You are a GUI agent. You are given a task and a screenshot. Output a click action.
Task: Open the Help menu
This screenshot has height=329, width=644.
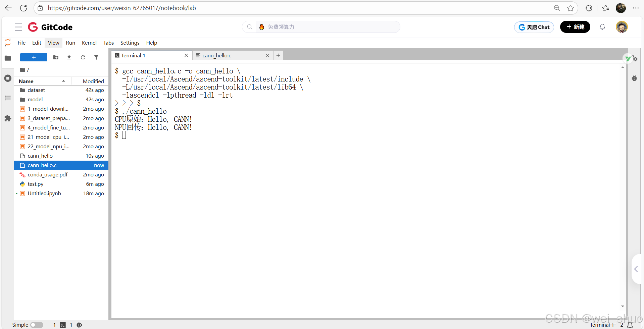[152, 43]
